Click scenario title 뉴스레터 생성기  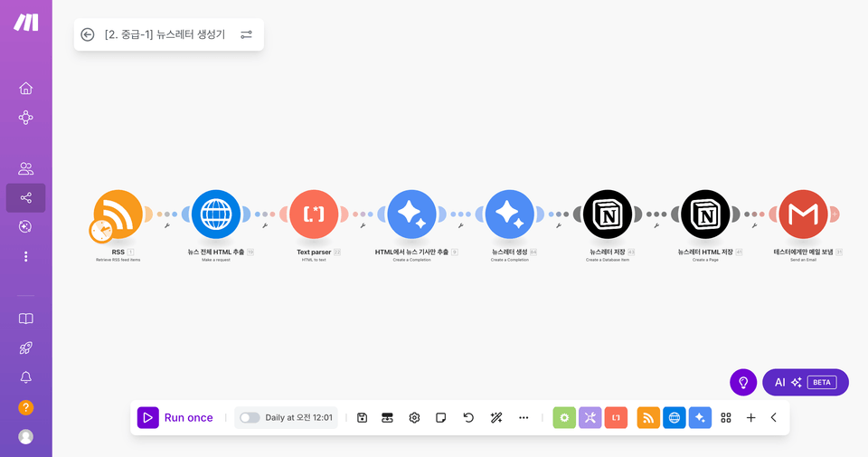click(x=165, y=34)
